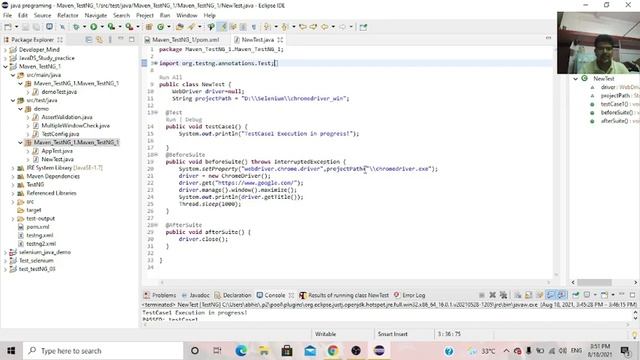
Task: Toggle Link with Editor in Package Explorer
Action: [99, 40]
